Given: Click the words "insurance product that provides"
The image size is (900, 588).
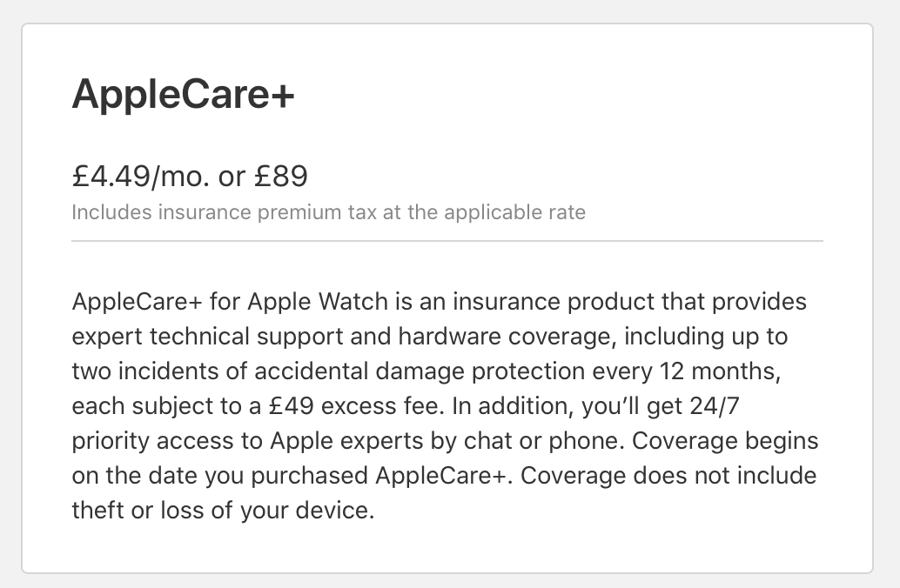Looking at the screenshot, I should tap(629, 303).
